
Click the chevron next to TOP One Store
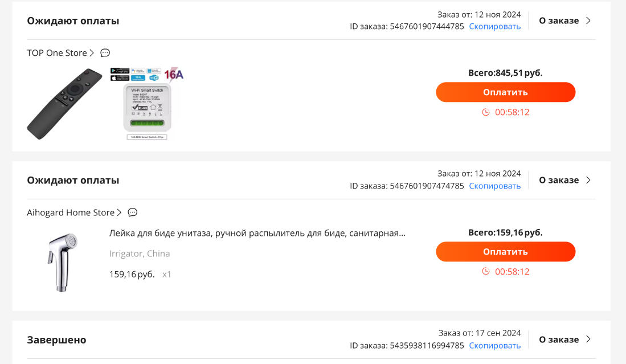click(x=92, y=53)
